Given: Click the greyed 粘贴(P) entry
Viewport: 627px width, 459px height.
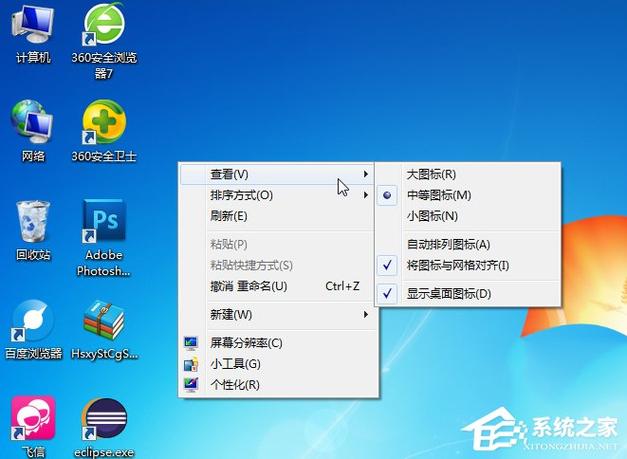Looking at the screenshot, I should tap(277, 244).
